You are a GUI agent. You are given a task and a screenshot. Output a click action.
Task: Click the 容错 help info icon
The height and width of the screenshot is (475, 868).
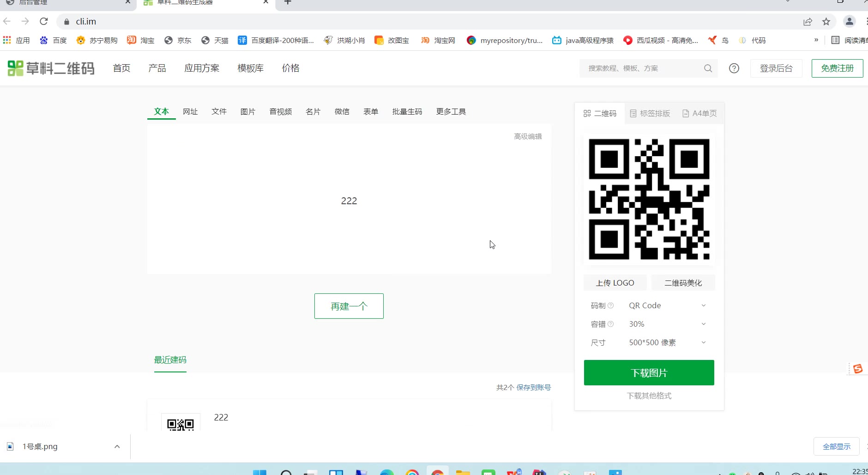(610, 324)
